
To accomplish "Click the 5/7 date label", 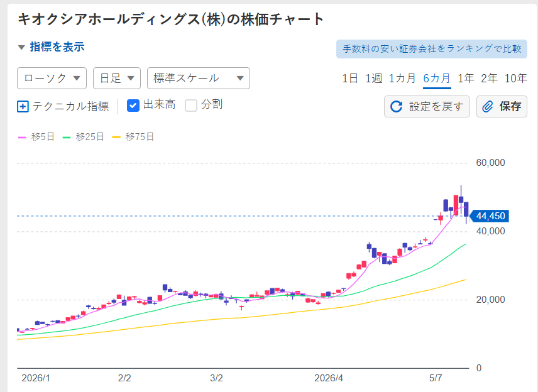I will [x=436, y=378].
